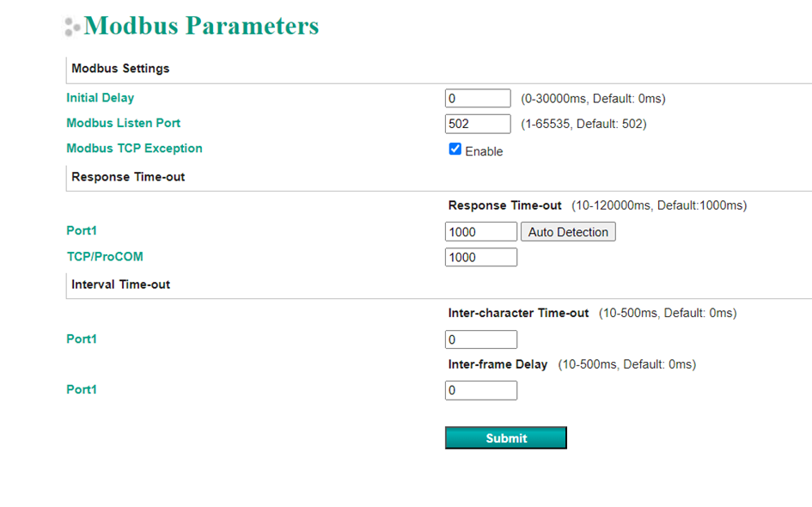Viewport: 812px width, 507px height.
Task: Select the TCP/ProCOM response time-out field
Action: pyautogui.click(x=481, y=258)
